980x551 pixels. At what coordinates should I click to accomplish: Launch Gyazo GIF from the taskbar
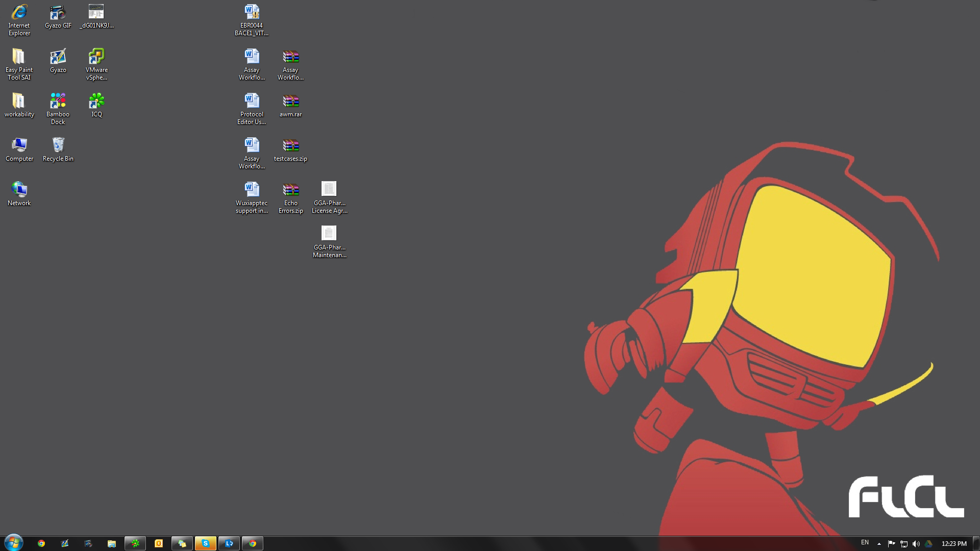click(x=88, y=543)
